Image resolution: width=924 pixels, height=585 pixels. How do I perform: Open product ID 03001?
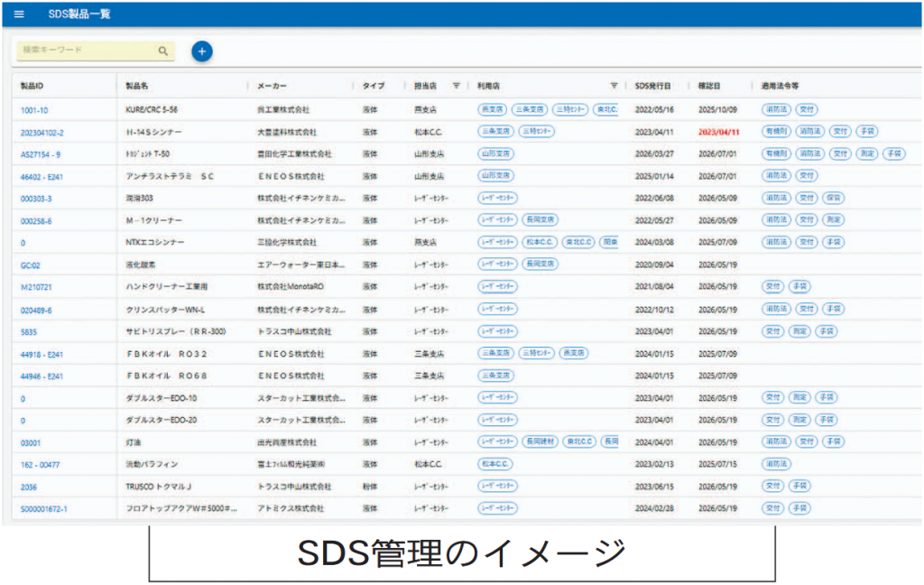[30, 443]
